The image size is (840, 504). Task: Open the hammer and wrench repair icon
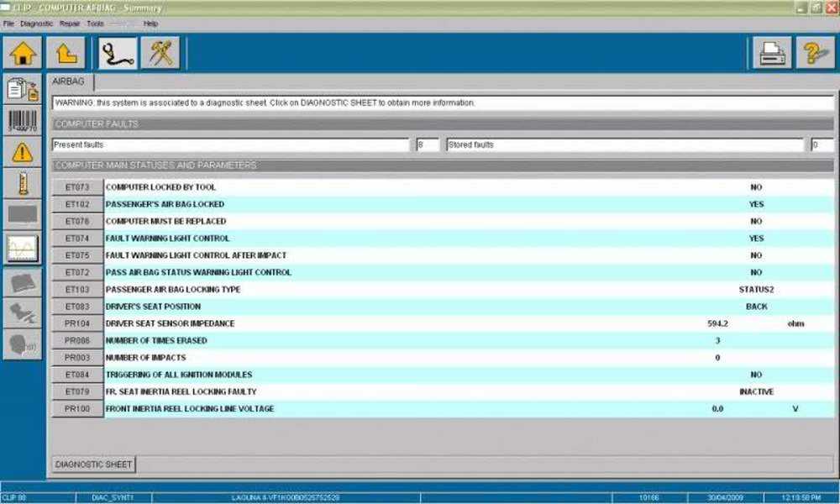point(160,54)
